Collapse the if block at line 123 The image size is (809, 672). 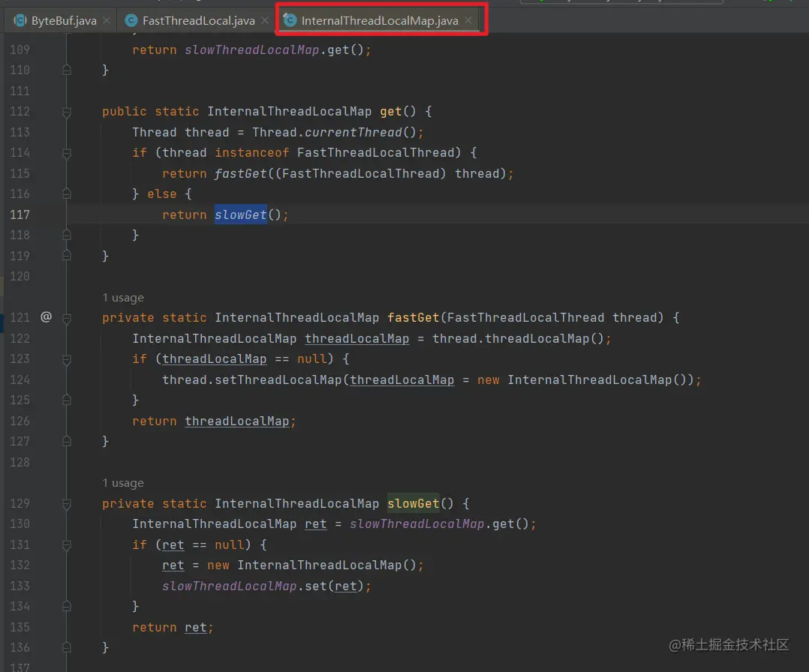click(67, 359)
